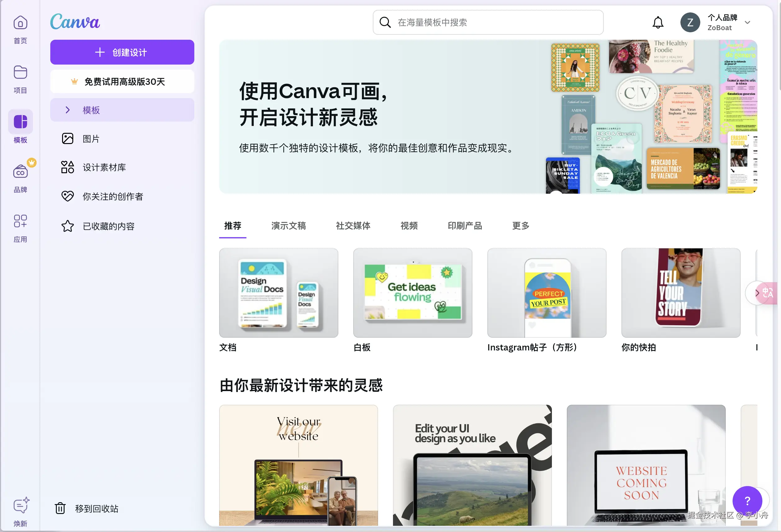Click the 移到回收站 trash icon
Screen dimensions: 781x532
[60, 508]
